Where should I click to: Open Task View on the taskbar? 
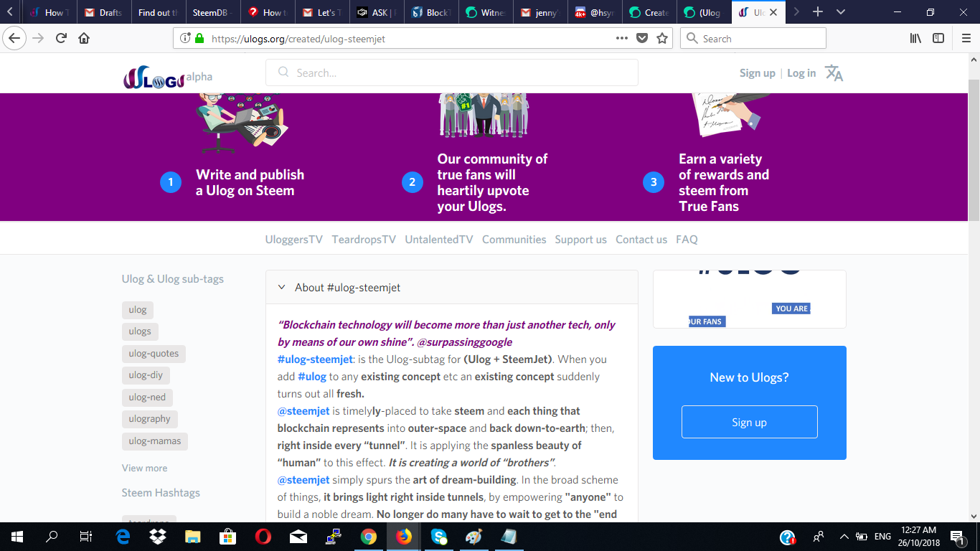pos(86,537)
